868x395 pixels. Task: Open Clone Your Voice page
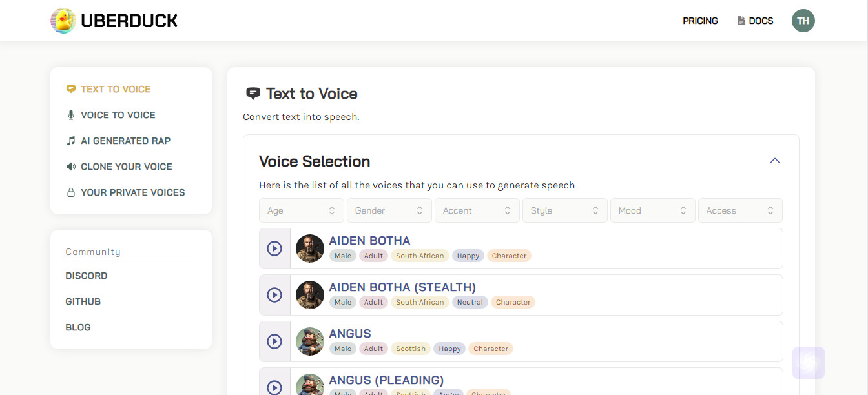coord(127,167)
